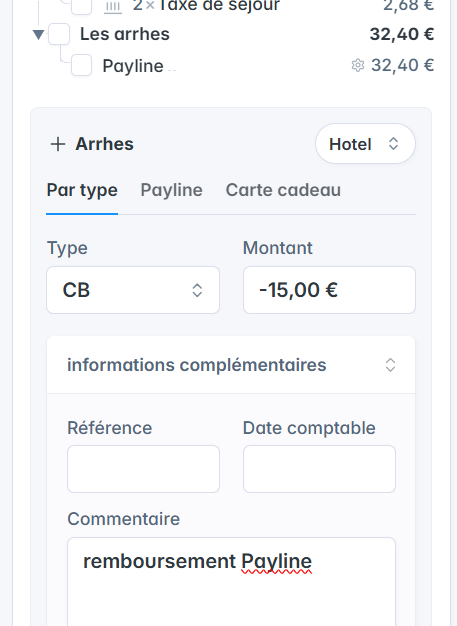This screenshot has height=626, width=457.
Task: Click the arrows icon on informations complémentaires
Action: coord(390,365)
